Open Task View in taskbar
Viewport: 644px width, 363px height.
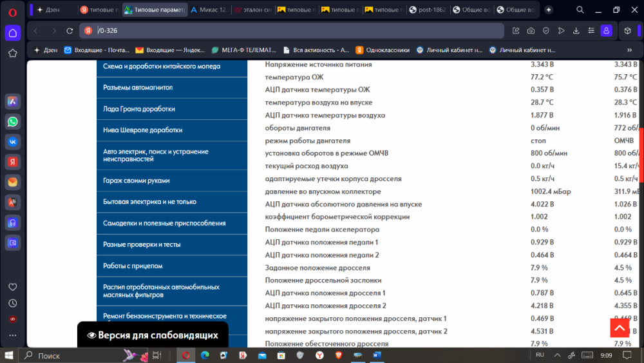[157, 355]
